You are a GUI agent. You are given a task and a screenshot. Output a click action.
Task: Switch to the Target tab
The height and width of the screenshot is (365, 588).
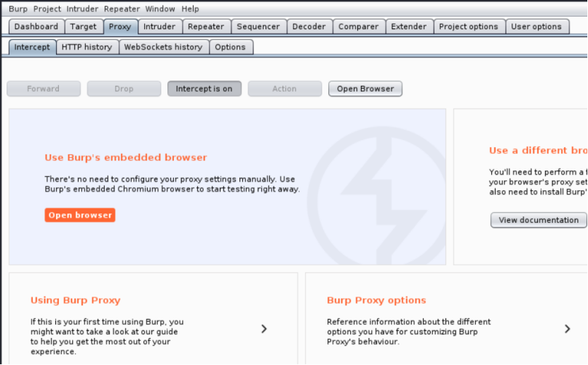(x=83, y=27)
